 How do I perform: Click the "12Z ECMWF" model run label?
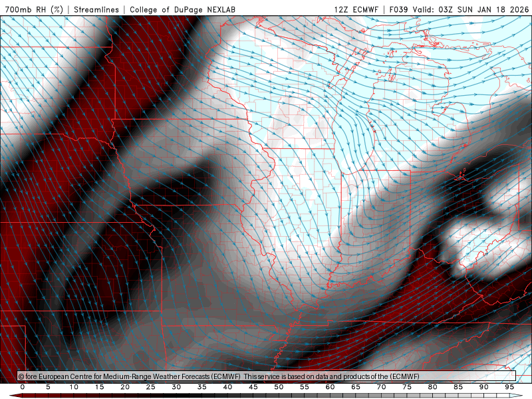coord(356,9)
